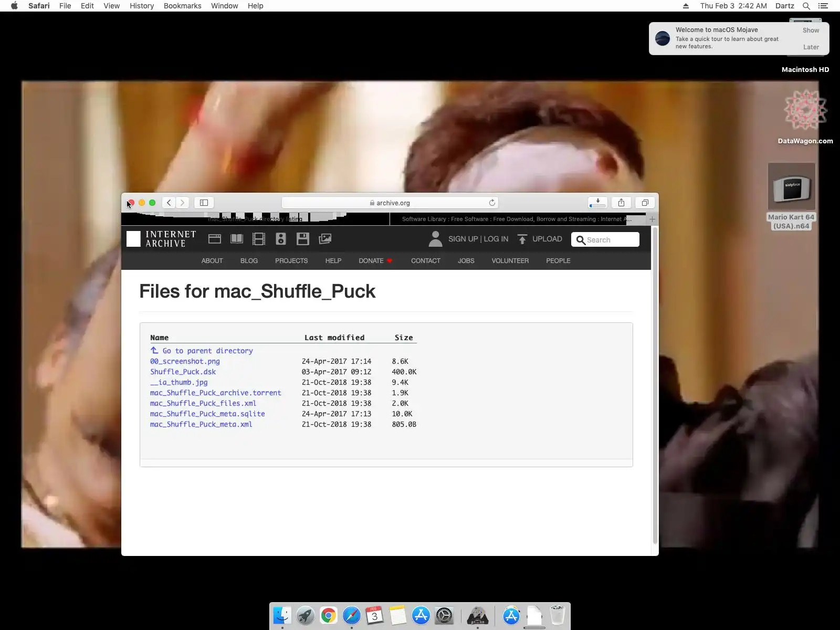Click the 400.0K size value
This screenshot has height=630, width=840.
[404, 372]
